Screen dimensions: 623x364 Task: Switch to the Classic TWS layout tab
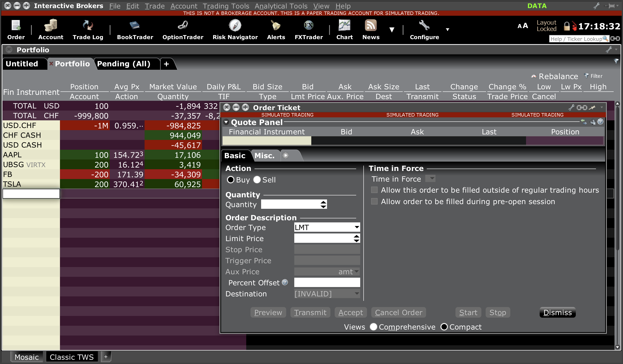click(72, 357)
